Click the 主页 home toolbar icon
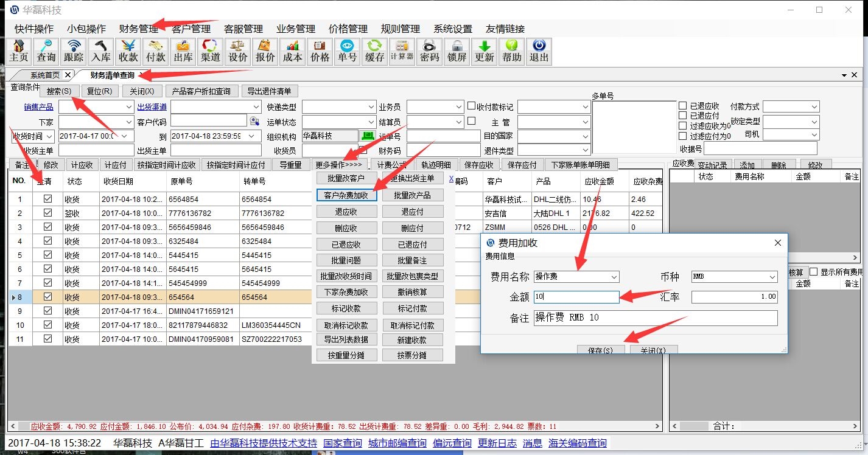 click(x=19, y=51)
